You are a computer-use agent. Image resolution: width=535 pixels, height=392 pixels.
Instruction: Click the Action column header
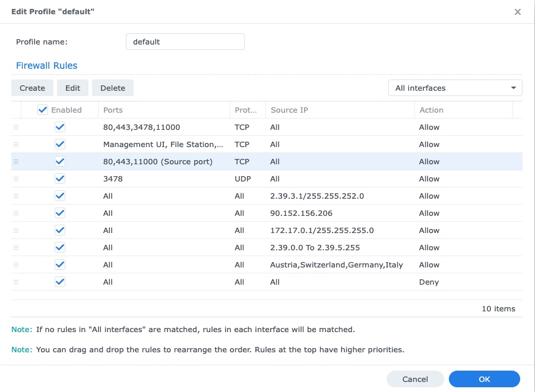(432, 110)
